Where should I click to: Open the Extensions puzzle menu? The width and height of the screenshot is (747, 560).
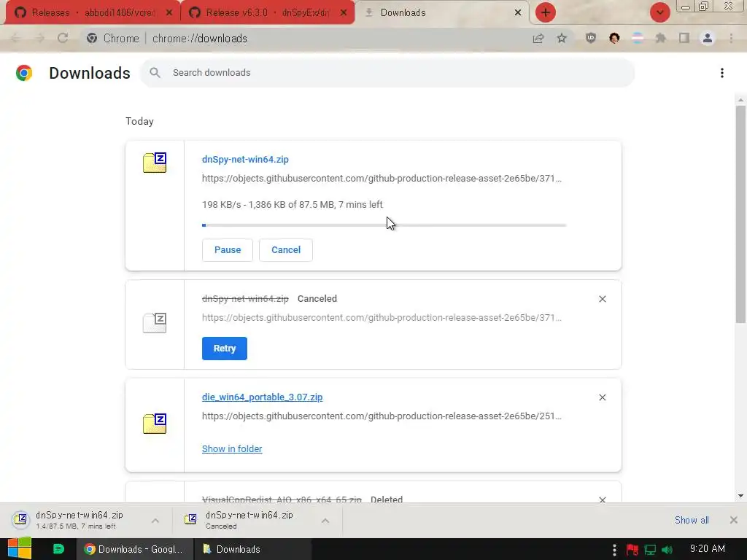661,38
